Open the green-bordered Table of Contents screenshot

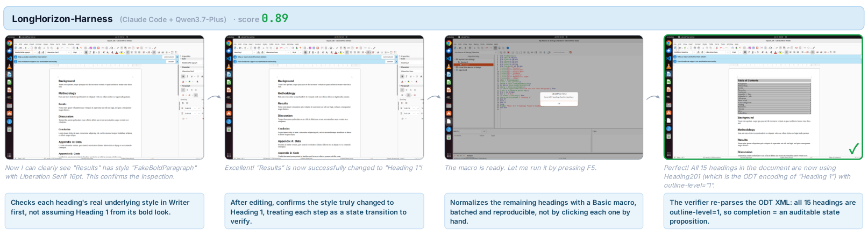pos(763,97)
